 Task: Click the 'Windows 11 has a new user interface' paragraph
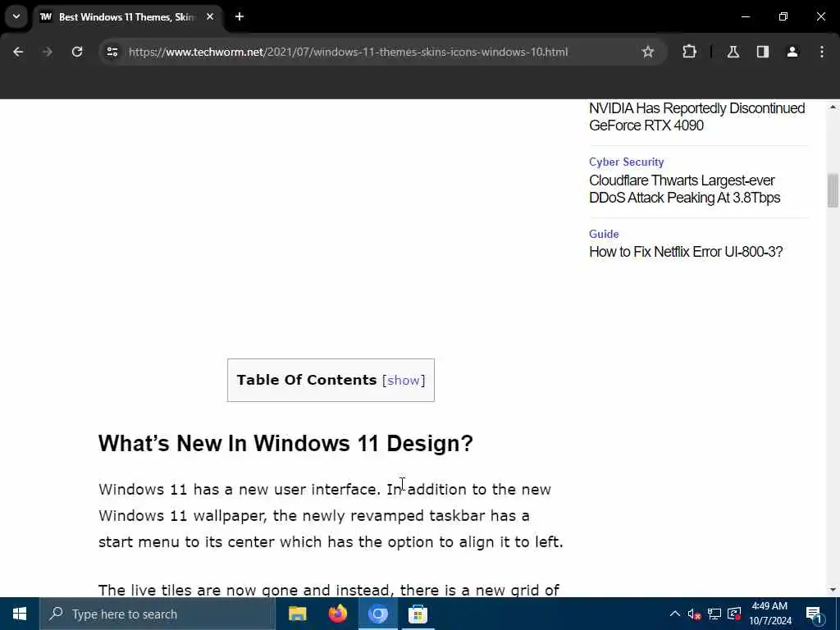click(331, 515)
